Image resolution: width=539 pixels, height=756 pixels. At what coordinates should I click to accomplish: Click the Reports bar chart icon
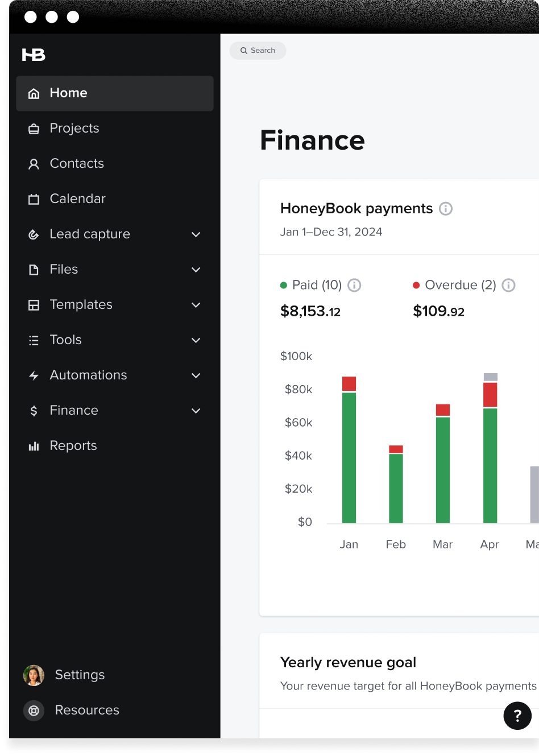click(x=34, y=446)
